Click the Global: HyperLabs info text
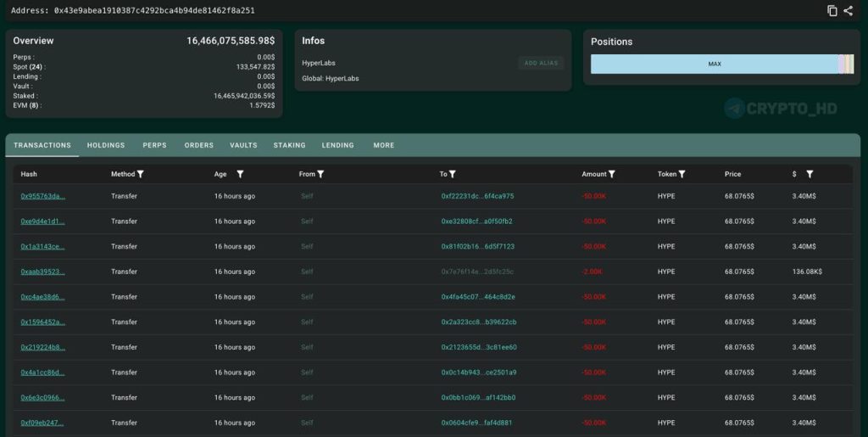This screenshot has width=868, height=437. [x=331, y=79]
